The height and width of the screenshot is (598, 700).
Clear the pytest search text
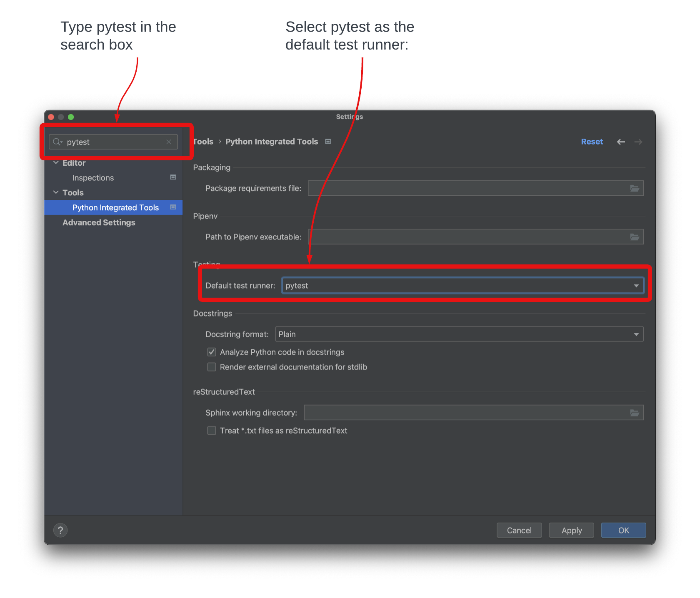click(169, 142)
